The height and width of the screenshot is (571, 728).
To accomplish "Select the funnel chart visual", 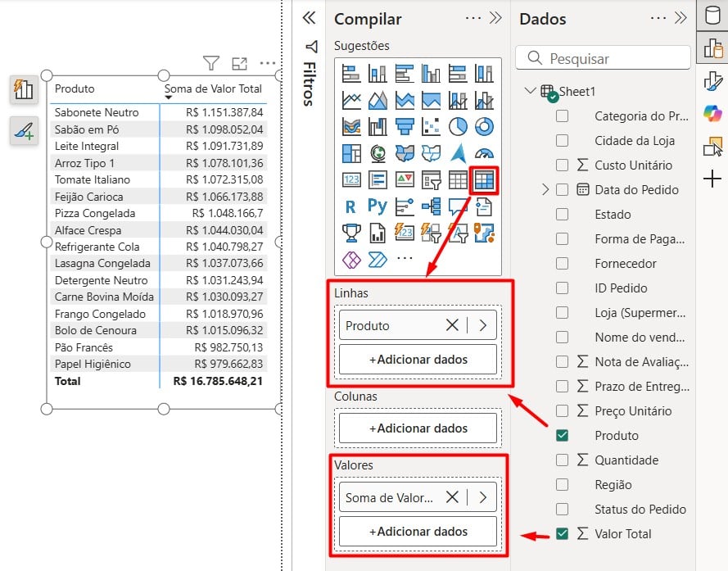I will point(405,126).
